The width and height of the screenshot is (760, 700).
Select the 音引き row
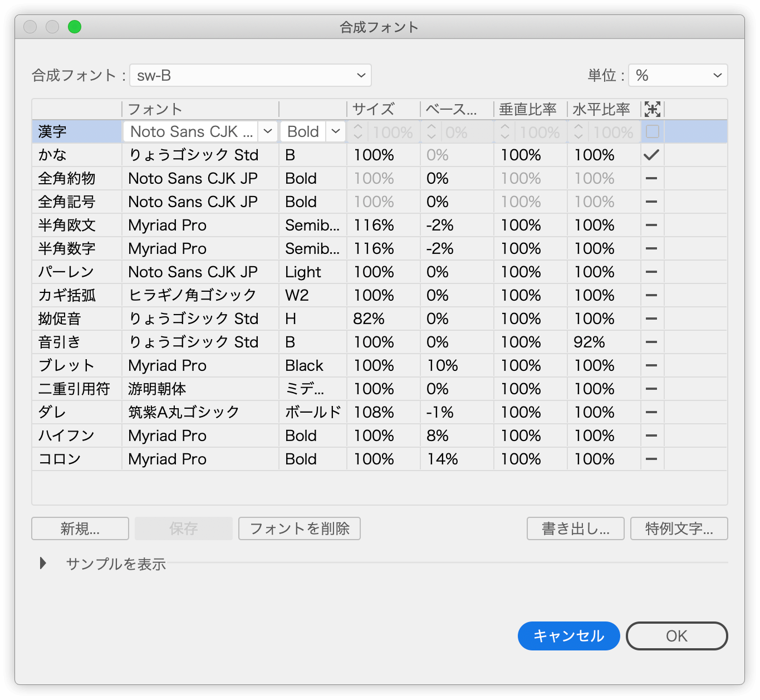(380, 342)
